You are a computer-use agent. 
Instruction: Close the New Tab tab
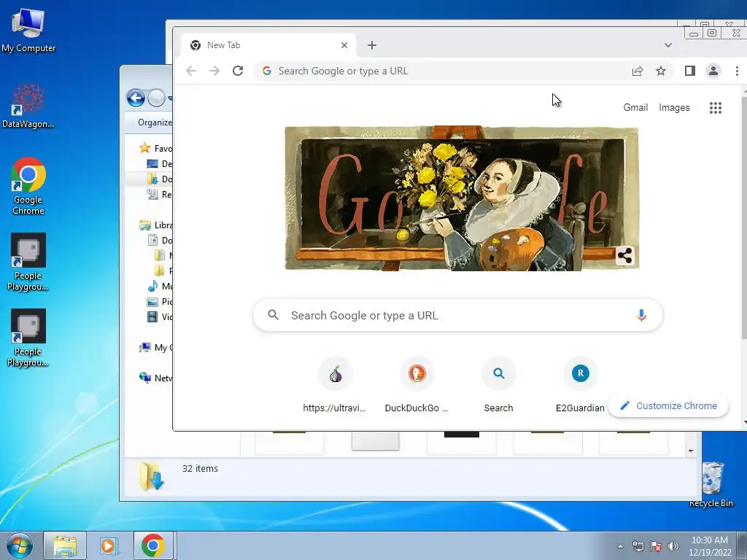[x=344, y=45]
